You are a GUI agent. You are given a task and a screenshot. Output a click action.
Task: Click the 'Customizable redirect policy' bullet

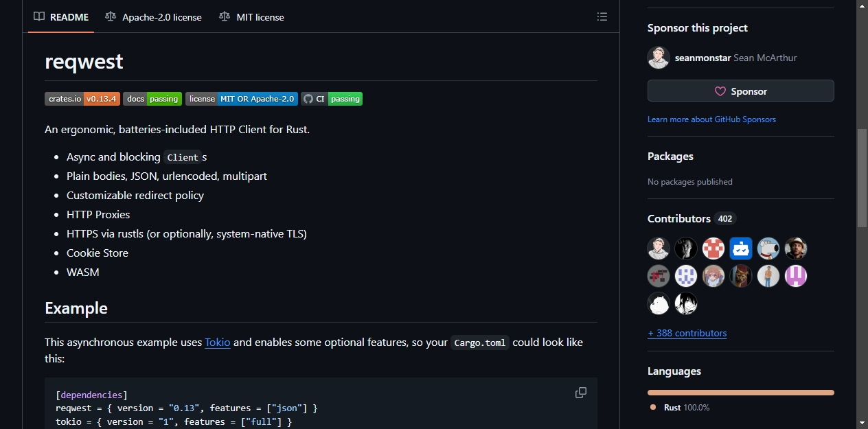click(x=135, y=196)
